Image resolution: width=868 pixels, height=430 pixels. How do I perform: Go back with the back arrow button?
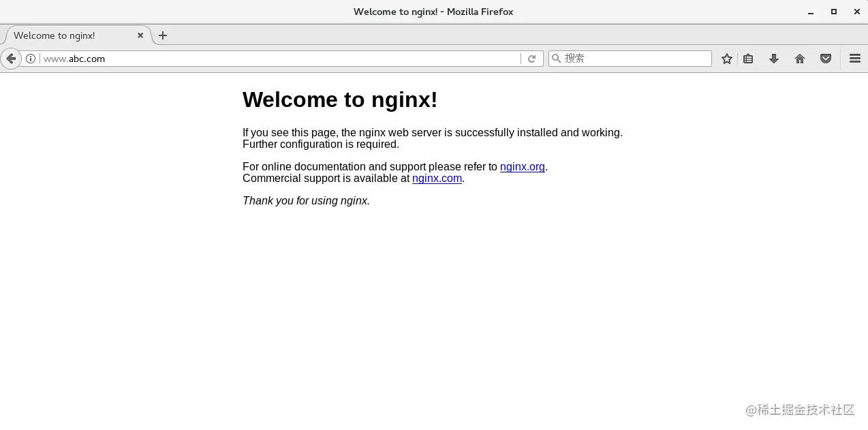[11, 59]
